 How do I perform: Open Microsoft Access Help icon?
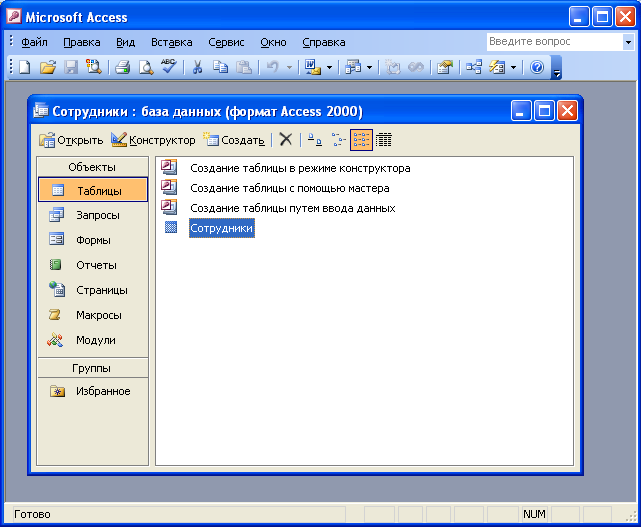[537, 67]
